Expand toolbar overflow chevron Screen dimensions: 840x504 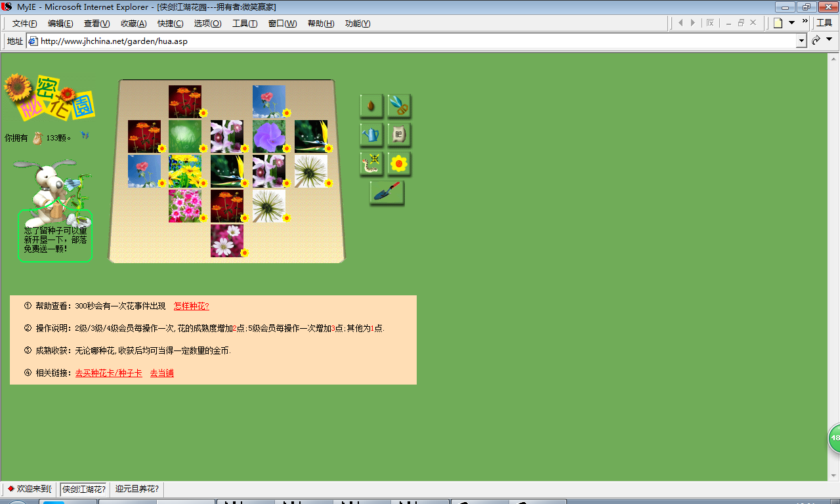pos(805,22)
